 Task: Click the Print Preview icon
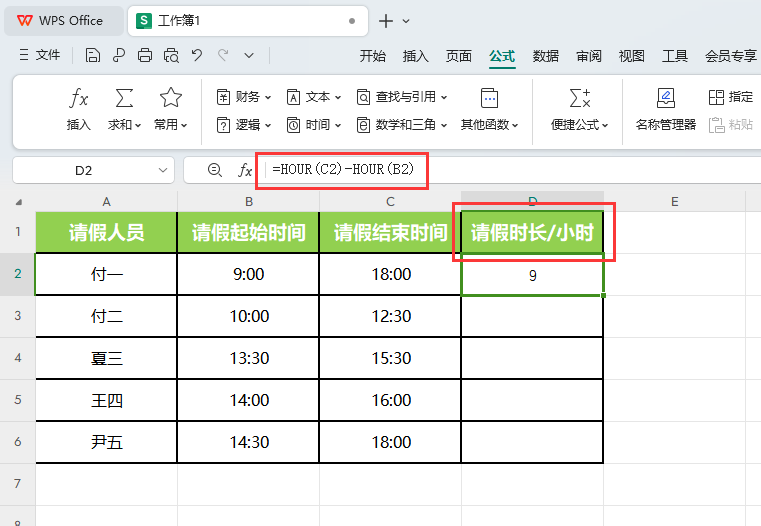coord(171,55)
